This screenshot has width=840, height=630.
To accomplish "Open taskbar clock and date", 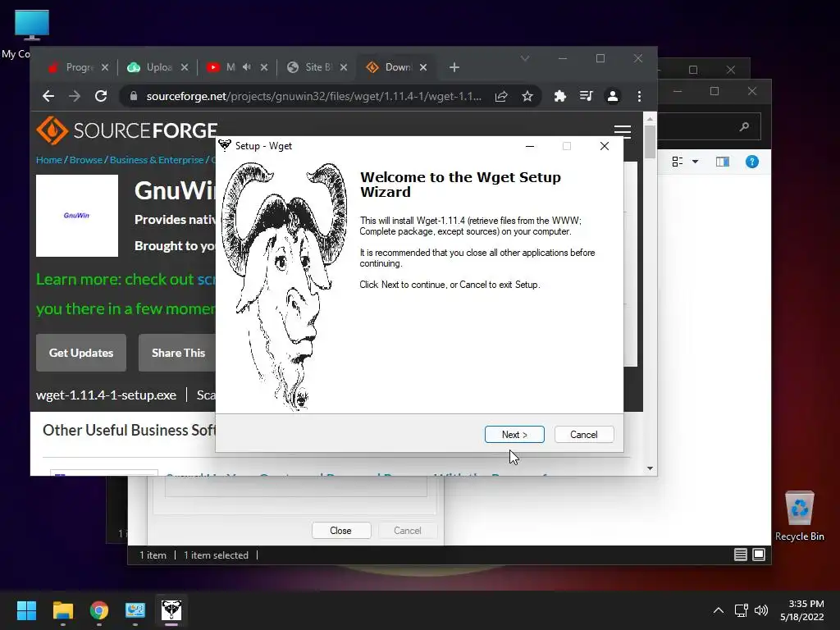I will (802, 610).
